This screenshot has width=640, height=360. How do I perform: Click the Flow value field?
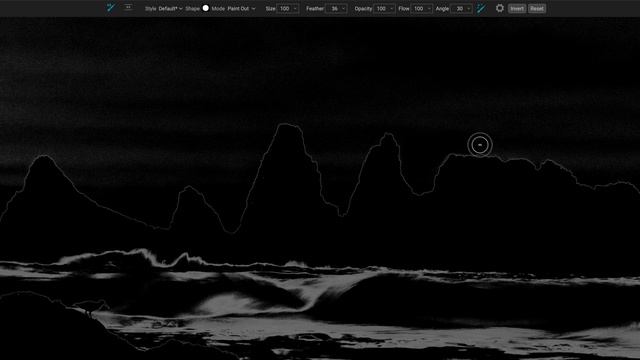point(418,9)
